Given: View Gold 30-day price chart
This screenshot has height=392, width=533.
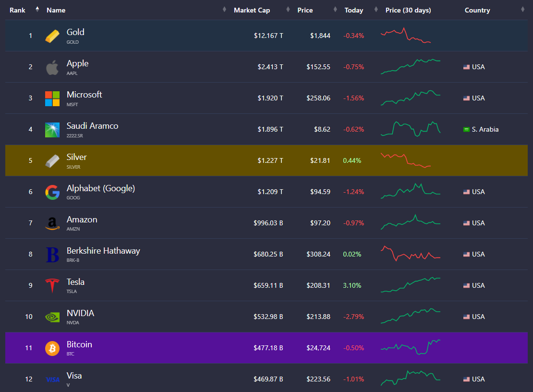Looking at the screenshot, I should 406,36.
